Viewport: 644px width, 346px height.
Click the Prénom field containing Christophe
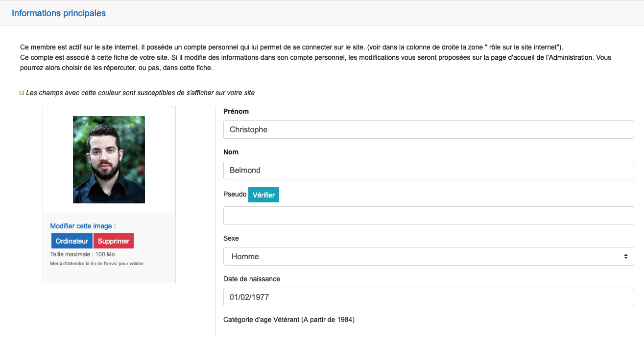429,129
